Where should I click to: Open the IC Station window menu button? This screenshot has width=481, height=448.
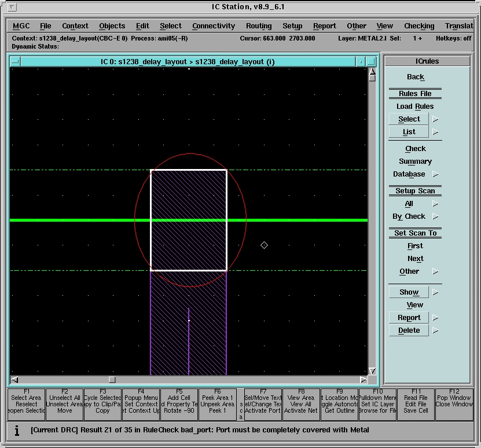click(x=13, y=7)
